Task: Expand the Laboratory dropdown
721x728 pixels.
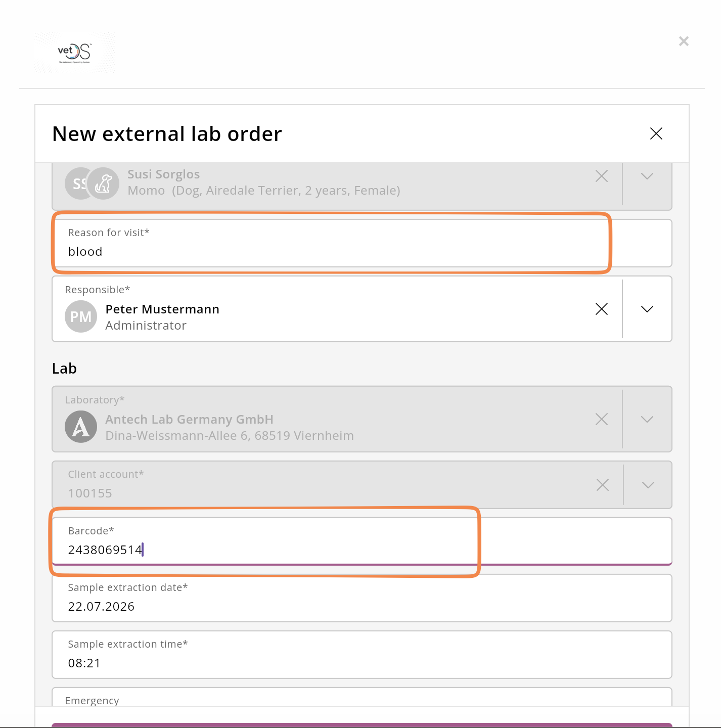Action: tap(647, 419)
